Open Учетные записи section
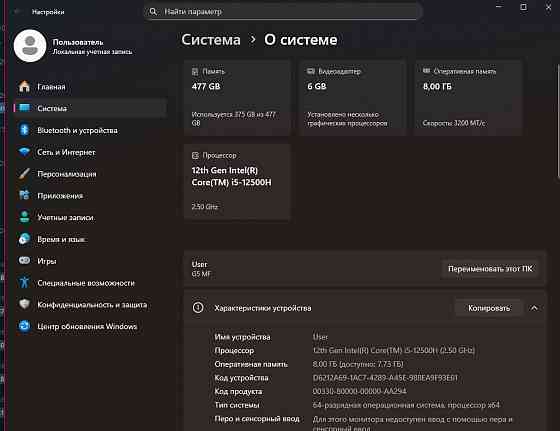 point(90,217)
